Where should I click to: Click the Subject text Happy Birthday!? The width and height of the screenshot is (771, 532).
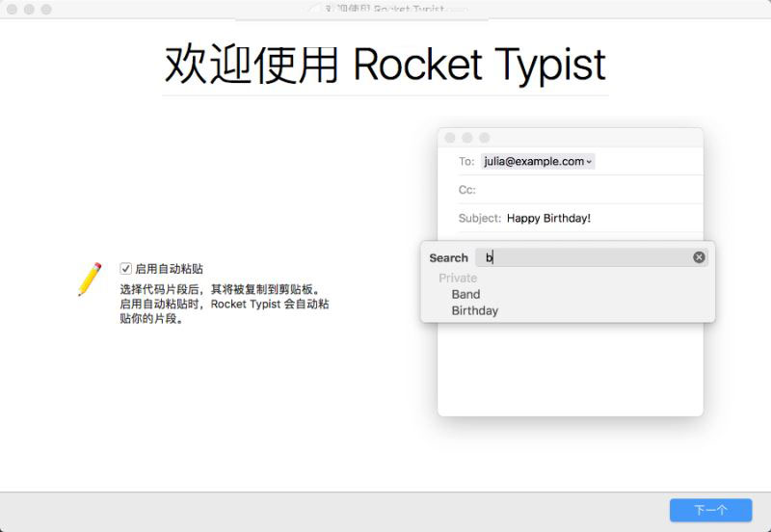[548, 219]
